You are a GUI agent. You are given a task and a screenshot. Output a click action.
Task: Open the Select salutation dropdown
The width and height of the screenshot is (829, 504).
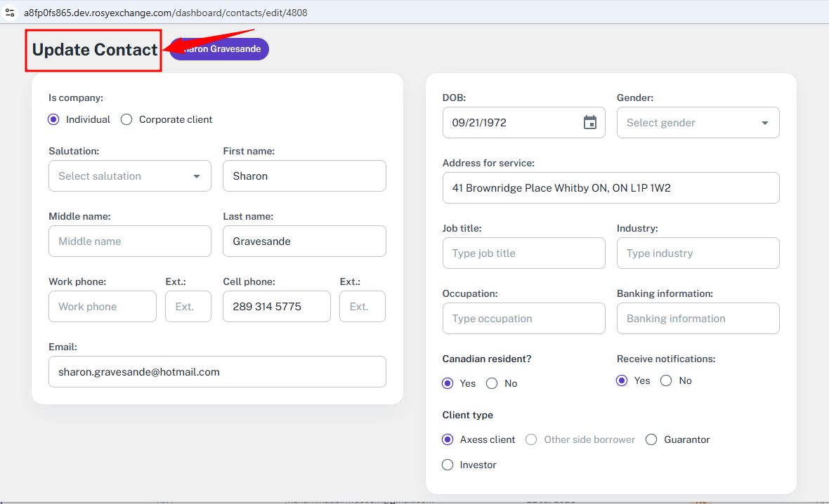pos(130,176)
